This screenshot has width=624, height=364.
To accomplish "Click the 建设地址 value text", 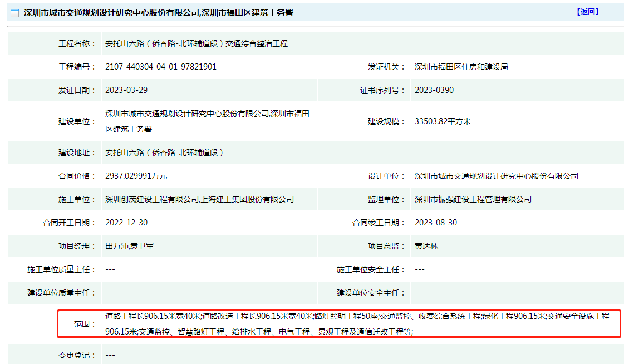I will 164,153.
